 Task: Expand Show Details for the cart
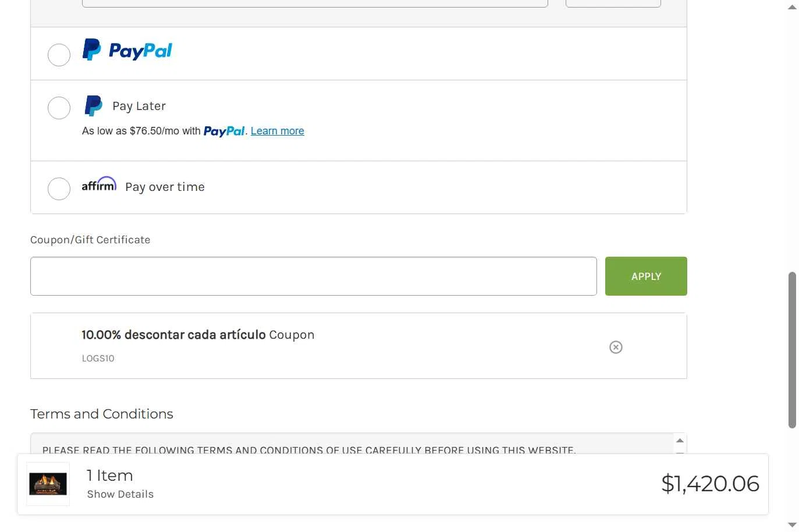pos(120,494)
